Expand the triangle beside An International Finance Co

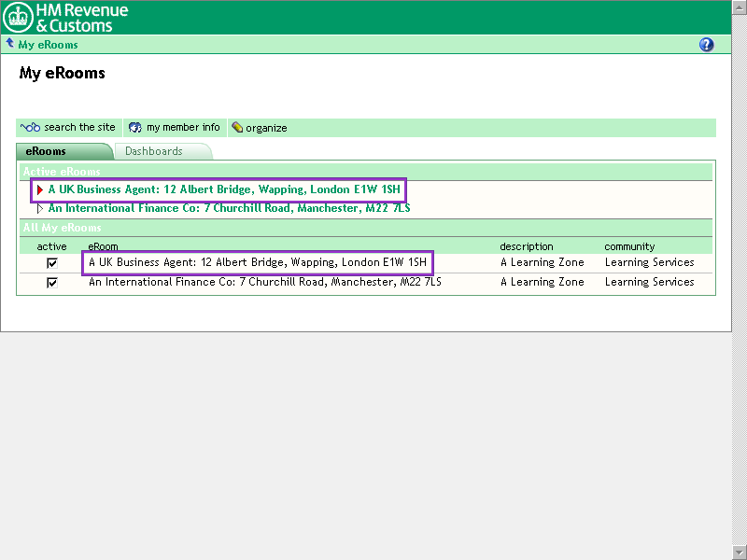tap(40, 208)
